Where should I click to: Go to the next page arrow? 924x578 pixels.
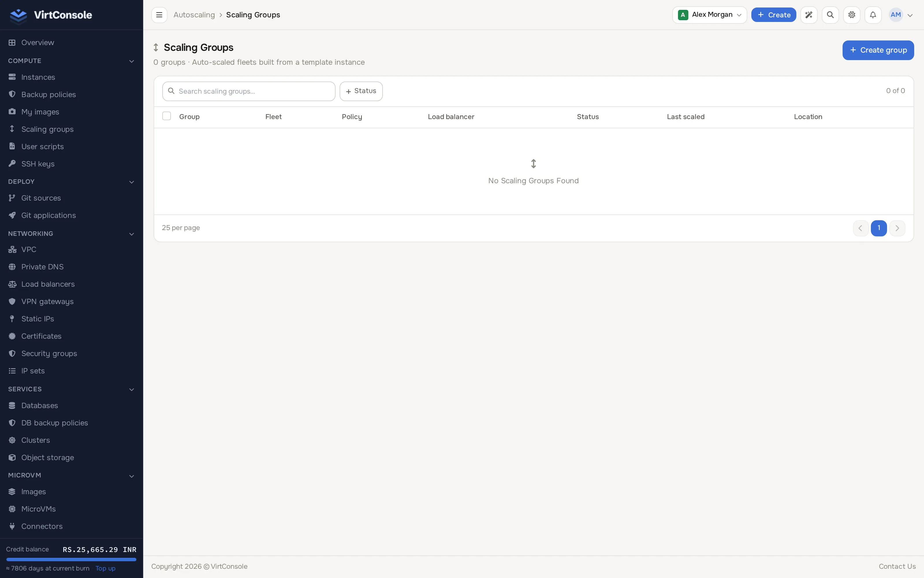click(897, 228)
